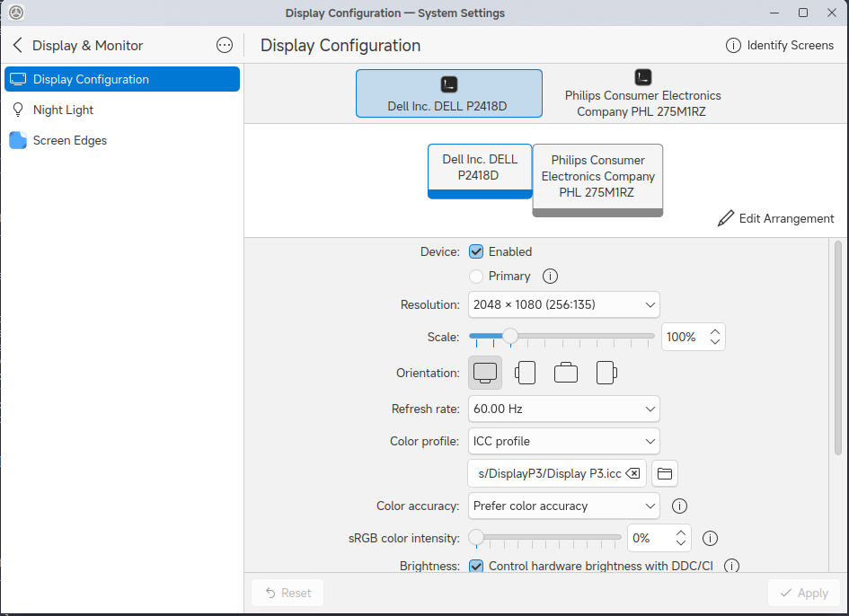This screenshot has height=616, width=849.
Task: Open the Color profile dropdown
Action: coord(563,441)
